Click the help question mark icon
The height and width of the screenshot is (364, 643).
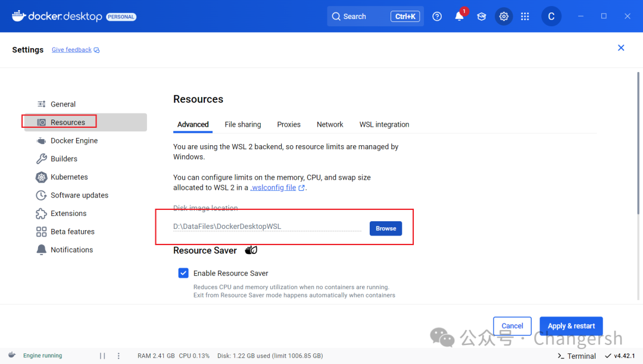point(437,17)
